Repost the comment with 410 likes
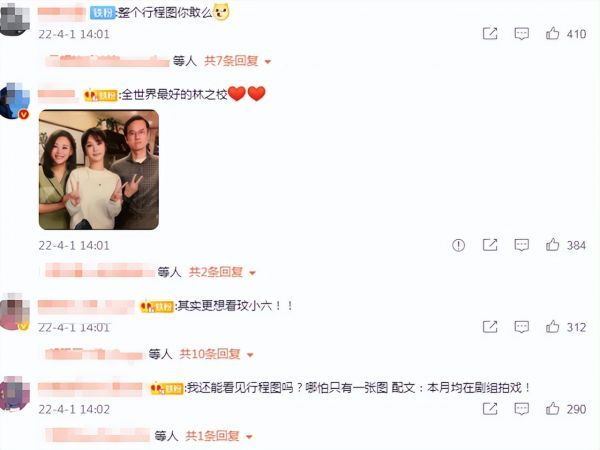Screen dimensions: 600x450 [490, 34]
